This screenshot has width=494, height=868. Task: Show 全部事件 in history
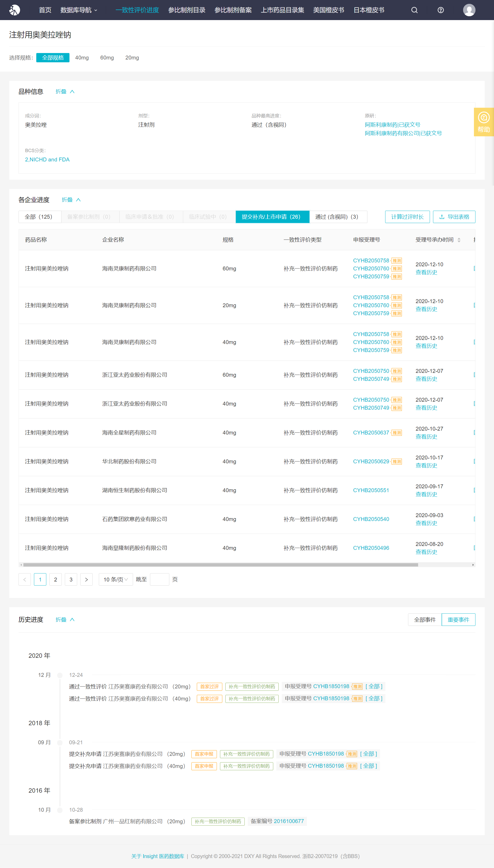pos(425,620)
